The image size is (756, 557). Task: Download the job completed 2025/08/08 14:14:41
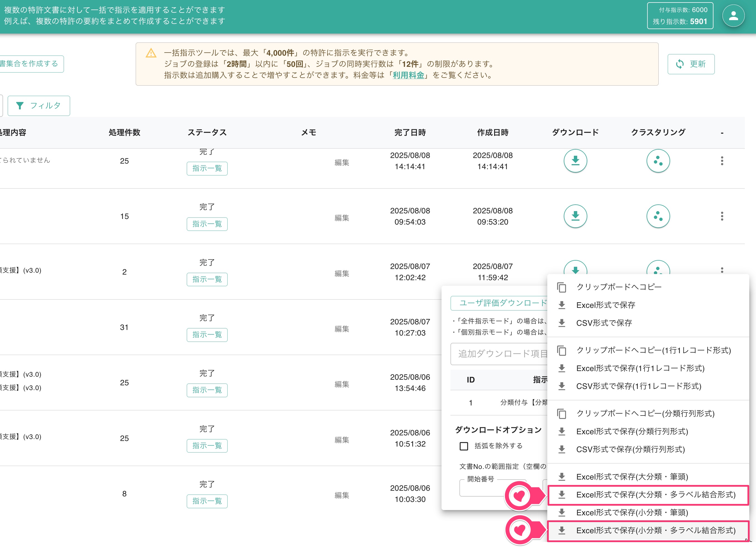pos(575,161)
